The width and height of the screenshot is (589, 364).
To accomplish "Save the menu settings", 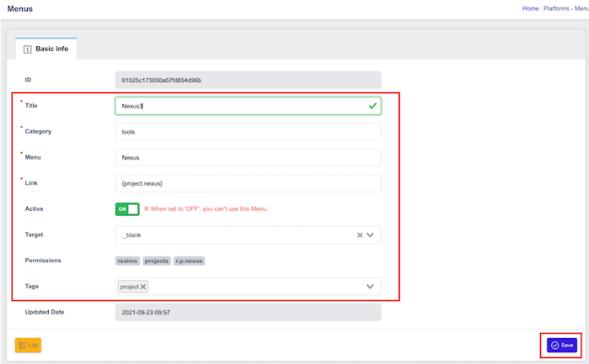I will point(561,346).
